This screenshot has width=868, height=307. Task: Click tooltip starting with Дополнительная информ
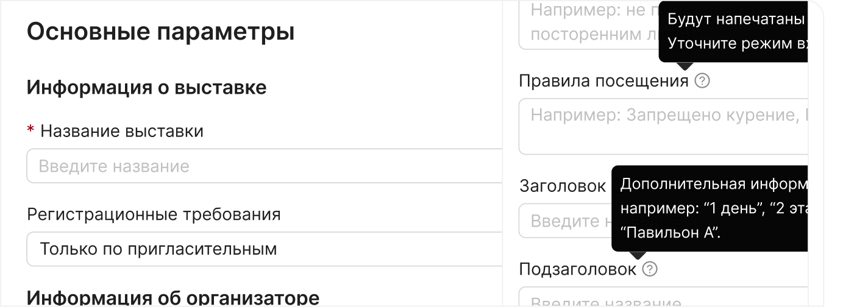(710, 208)
